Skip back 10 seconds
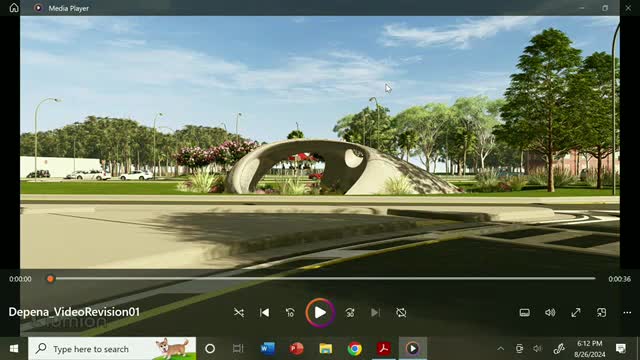The height and width of the screenshot is (360, 640). pos(290,313)
